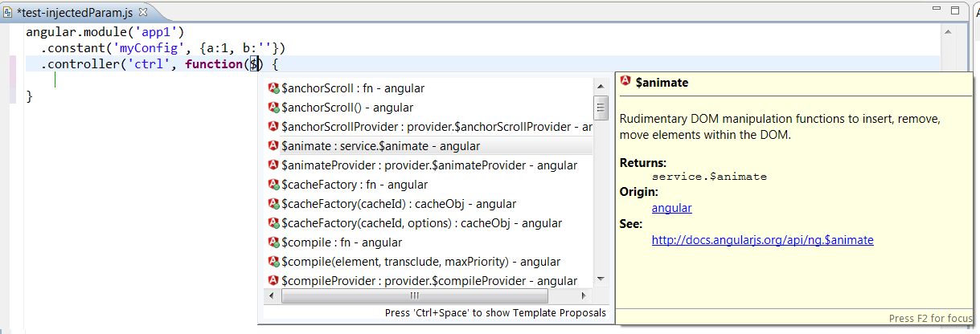
Task: Open the docs.angularjs.org $animate link
Action: 762,240
